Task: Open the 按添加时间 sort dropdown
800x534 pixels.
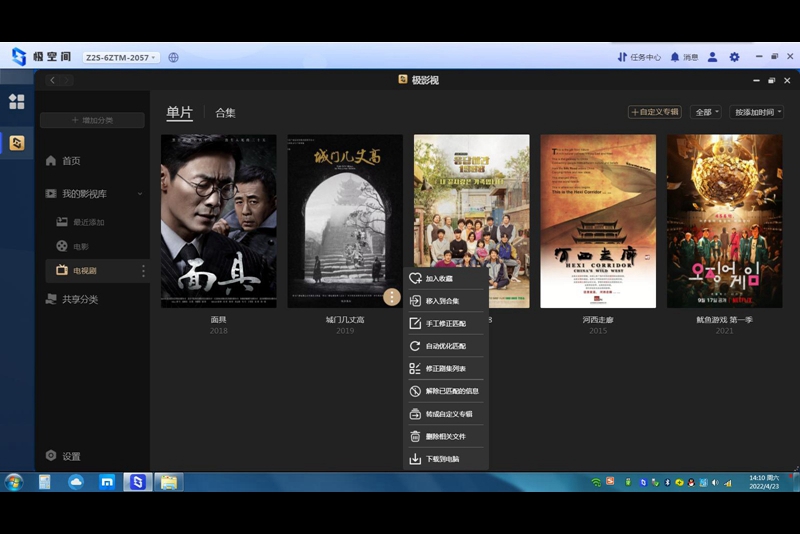Action: coord(757,112)
